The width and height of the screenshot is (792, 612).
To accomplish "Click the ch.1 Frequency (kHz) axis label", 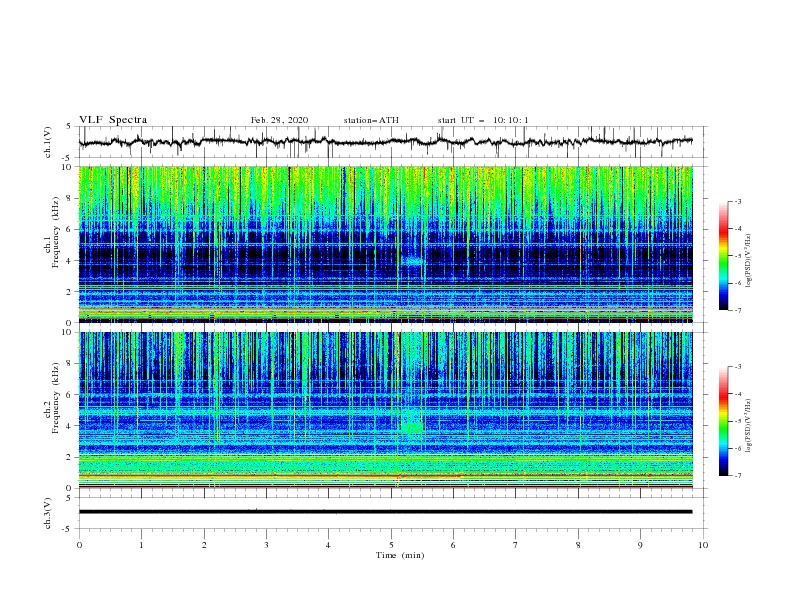I will pos(51,232).
